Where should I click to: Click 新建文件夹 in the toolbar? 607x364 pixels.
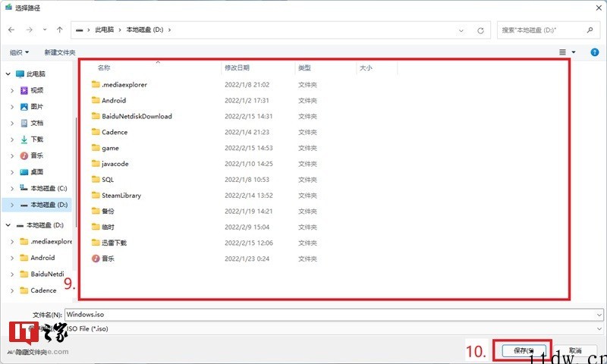[60, 52]
